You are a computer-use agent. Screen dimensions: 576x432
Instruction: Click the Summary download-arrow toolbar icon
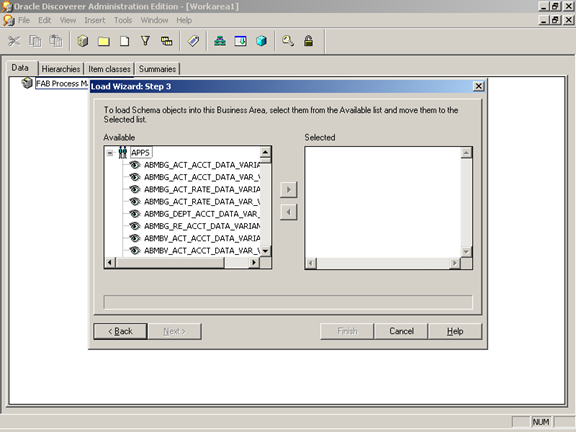pos(241,41)
